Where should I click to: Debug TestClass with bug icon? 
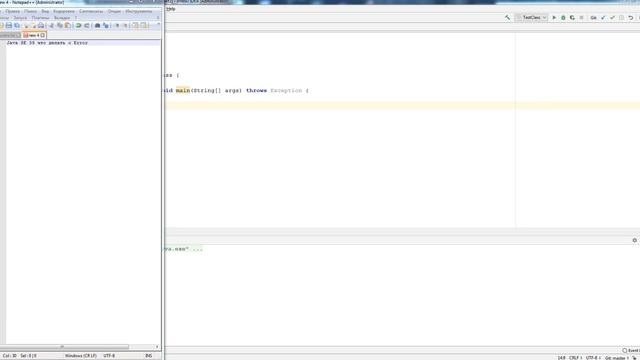point(563,18)
